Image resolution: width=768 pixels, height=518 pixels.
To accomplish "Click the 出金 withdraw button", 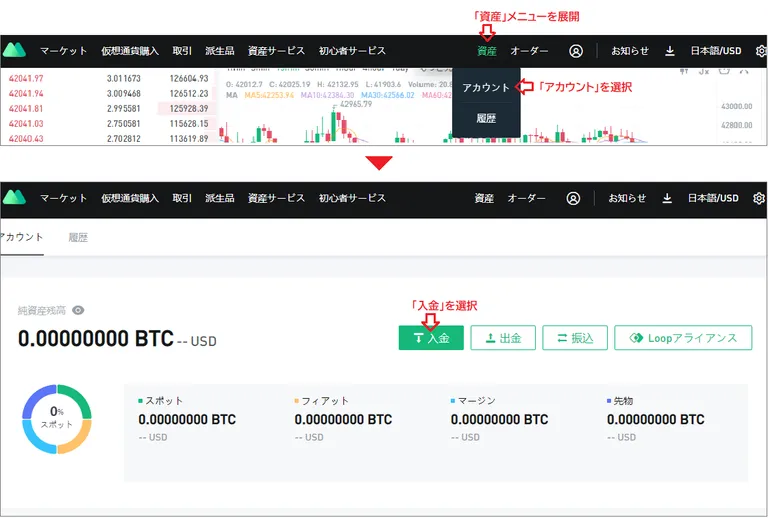I will coord(503,338).
